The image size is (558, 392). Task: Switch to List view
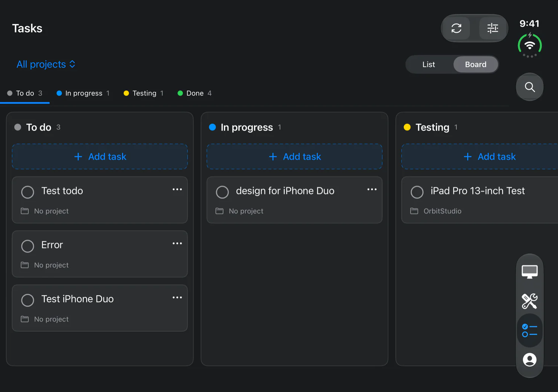pos(429,65)
